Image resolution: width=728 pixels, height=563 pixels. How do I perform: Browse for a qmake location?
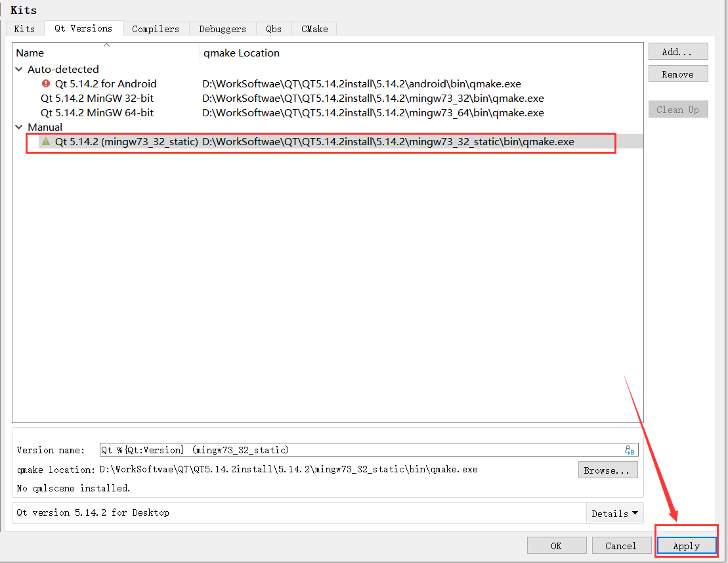point(607,470)
